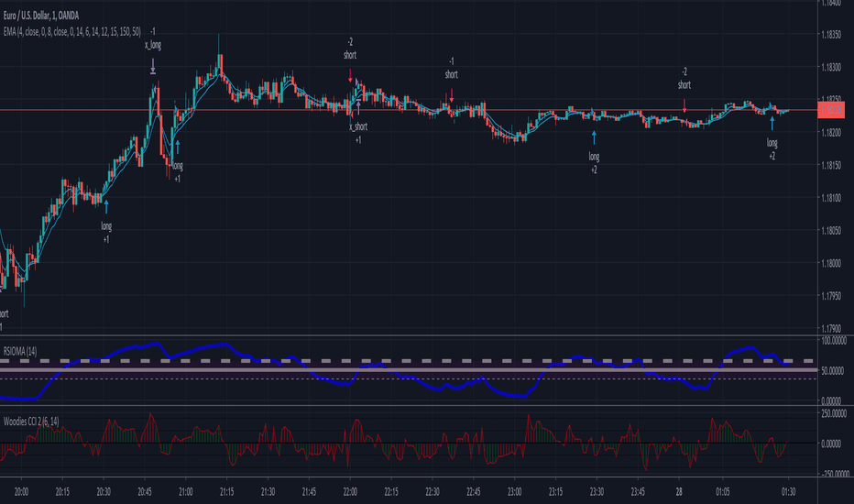The width and height of the screenshot is (854, 504).
Task: Click the 01:30 time axis label
Action: 788,492
